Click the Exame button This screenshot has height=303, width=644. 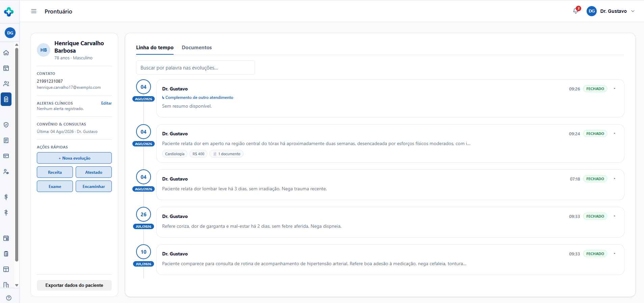[x=55, y=186]
